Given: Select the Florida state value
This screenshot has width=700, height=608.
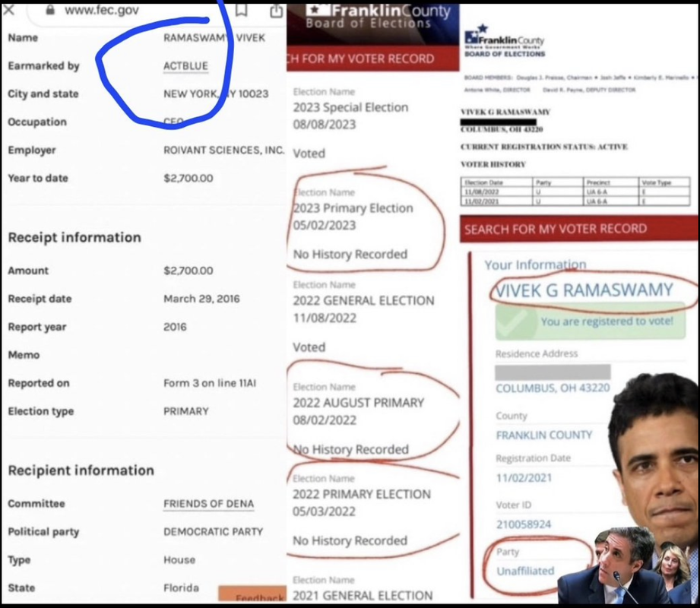Looking at the screenshot, I should click(x=181, y=588).
